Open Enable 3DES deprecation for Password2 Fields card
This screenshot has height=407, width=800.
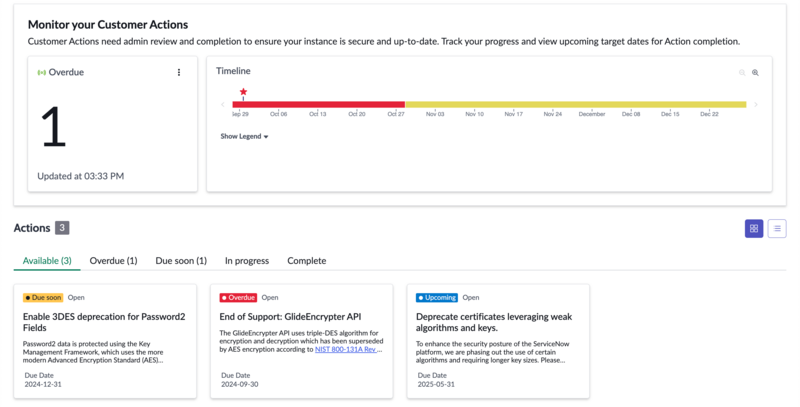pyautogui.click(x=105, y=341)
